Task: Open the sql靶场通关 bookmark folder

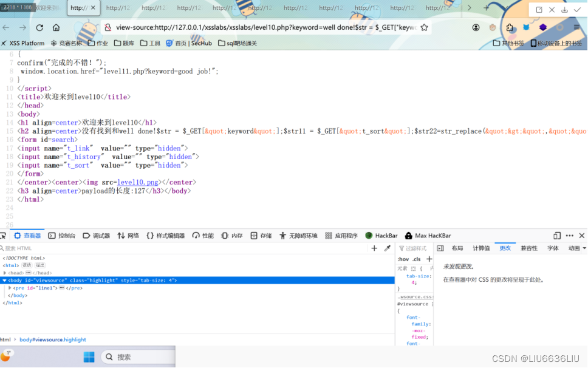Action: 238,43
